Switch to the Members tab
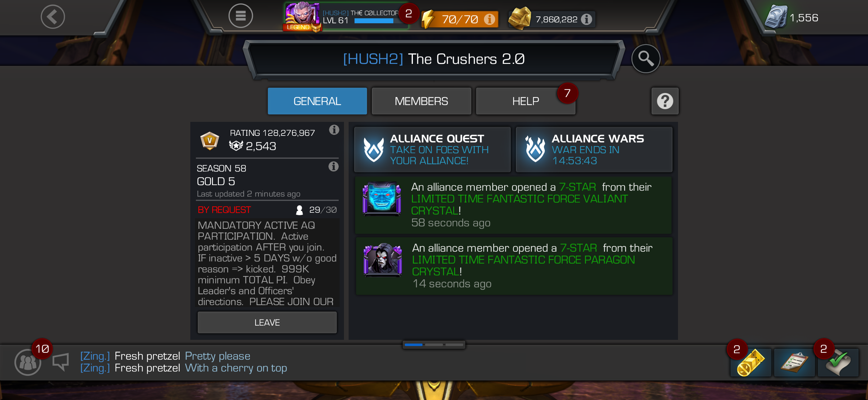 [x=421, y=101]
